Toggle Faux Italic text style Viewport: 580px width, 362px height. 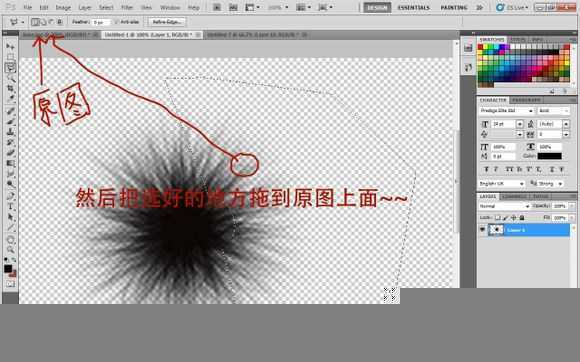(496, 169)
